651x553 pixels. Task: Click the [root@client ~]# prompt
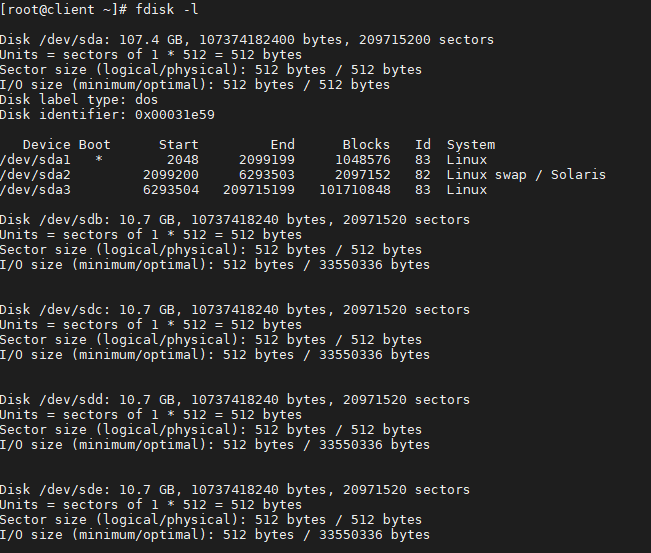pyautogui.click(x=64, y=9)
